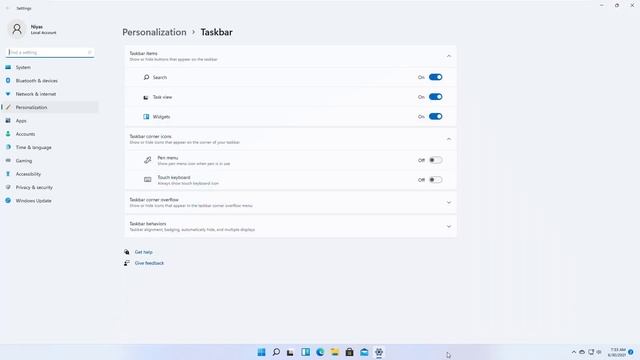The image size is (640, 360).
Task: Go back to Personalization breadcrumb
Action: point(154,32)
